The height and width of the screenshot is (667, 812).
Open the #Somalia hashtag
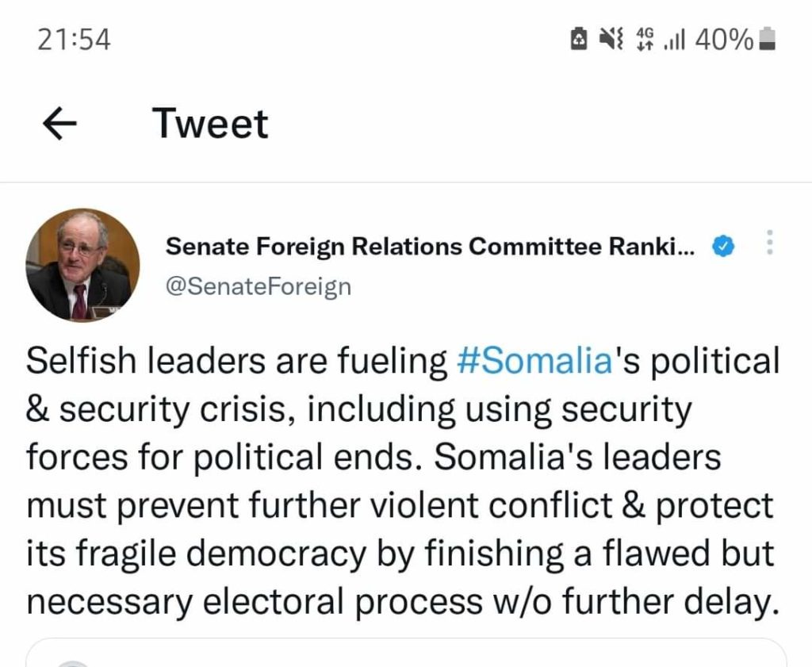pos(535,362)
